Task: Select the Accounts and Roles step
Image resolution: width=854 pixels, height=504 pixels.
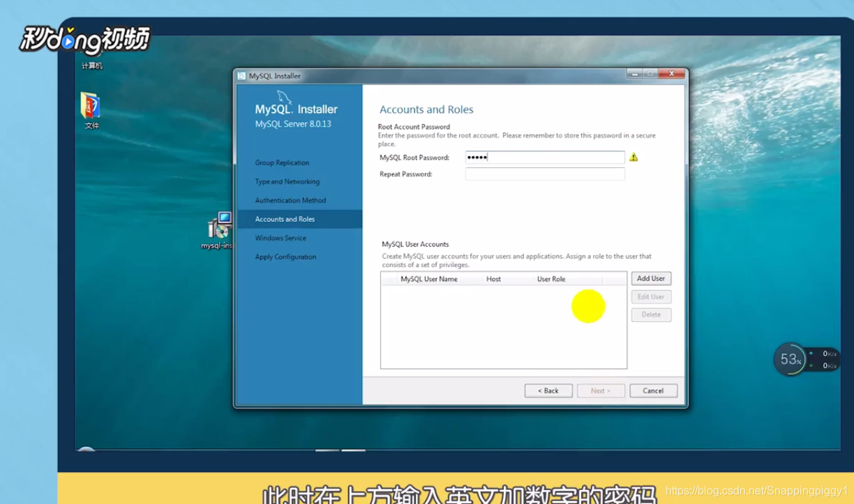Action: 299,220
